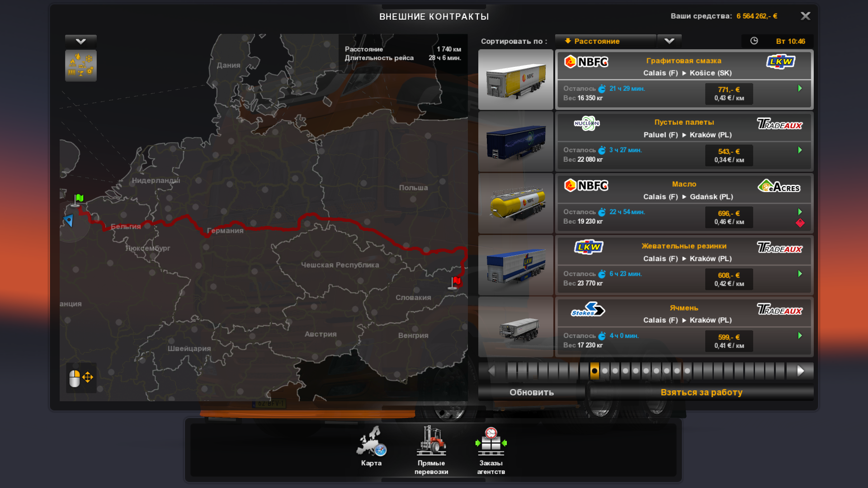Collapse the map filter chevron

click(x=80, y=42)
